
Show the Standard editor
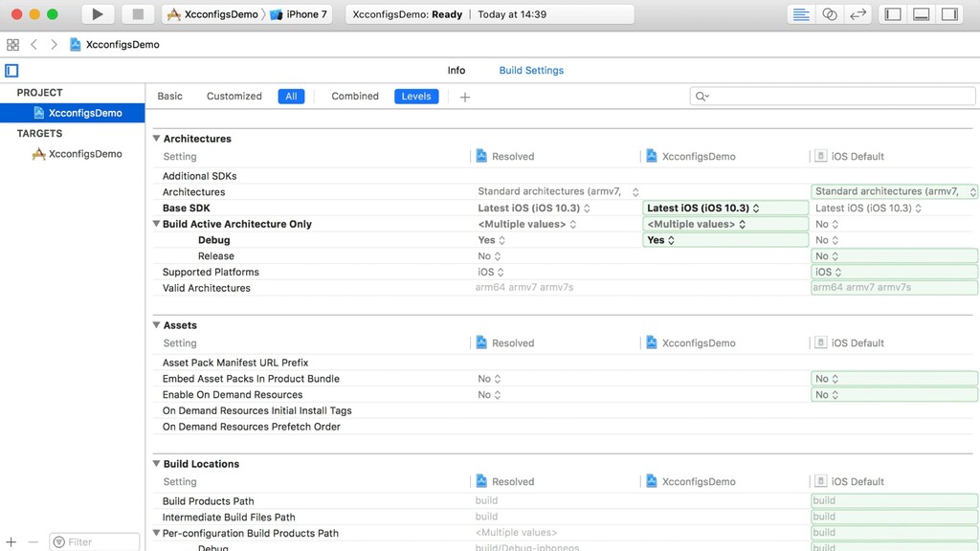click(801, 13)
